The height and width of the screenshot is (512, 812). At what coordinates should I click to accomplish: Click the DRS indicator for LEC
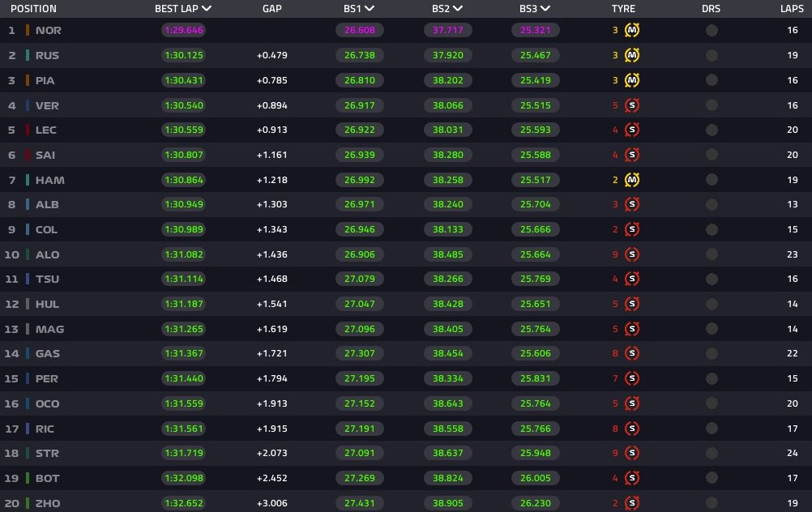pos(712,130)
